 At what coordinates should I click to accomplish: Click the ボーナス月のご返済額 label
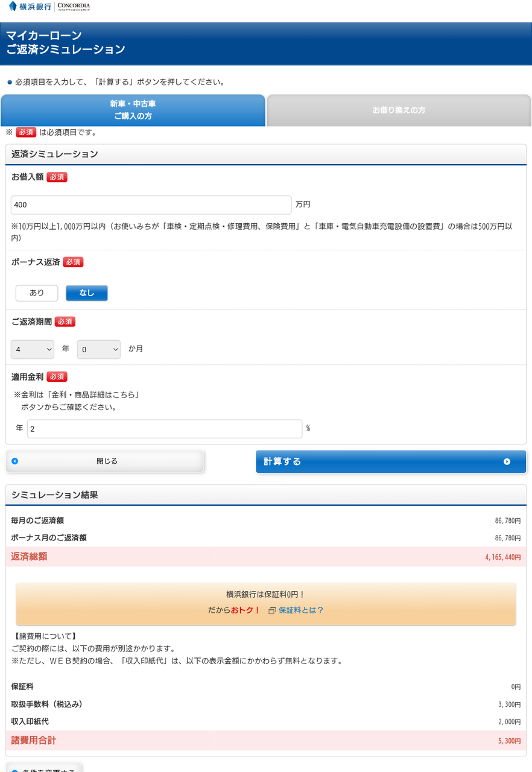tap(49, 538)
